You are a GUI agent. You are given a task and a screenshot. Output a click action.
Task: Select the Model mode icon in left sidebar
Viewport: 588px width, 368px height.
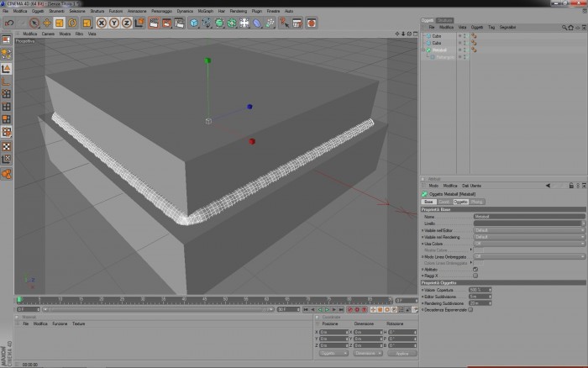[x=7, y=69]
